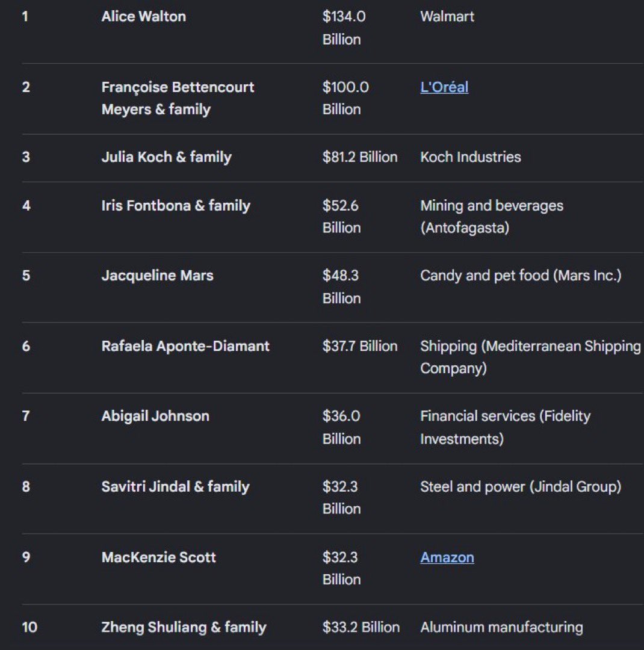644x650 pixels.
Task: Click rank number 9
Action: pos(26,557)
